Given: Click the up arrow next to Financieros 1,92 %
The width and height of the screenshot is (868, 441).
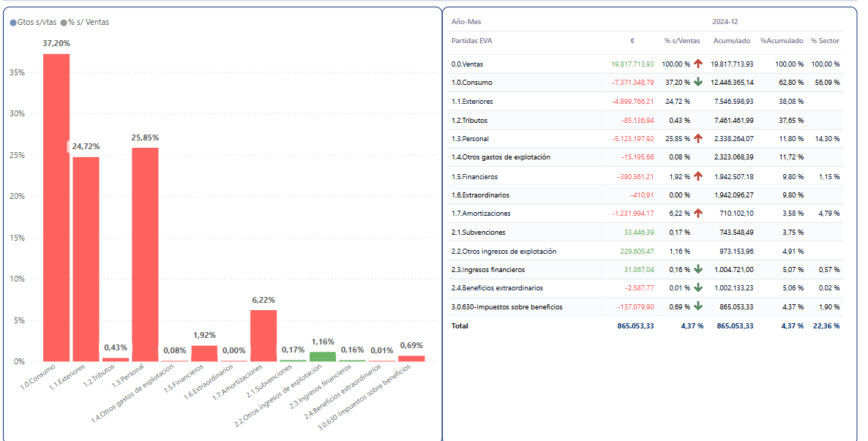Looking at the screenshot, I should click(x=698, y=176).
